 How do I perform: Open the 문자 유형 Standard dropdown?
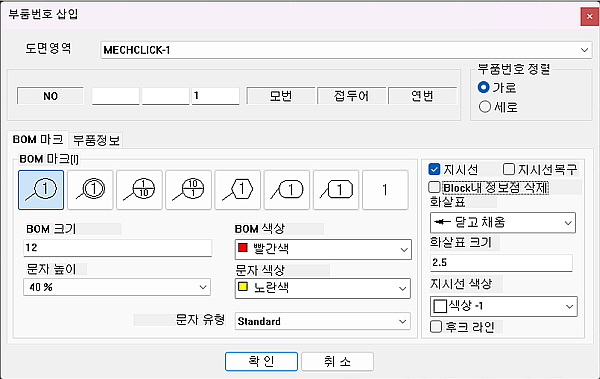pyautogui.click(x=323, y=321)
